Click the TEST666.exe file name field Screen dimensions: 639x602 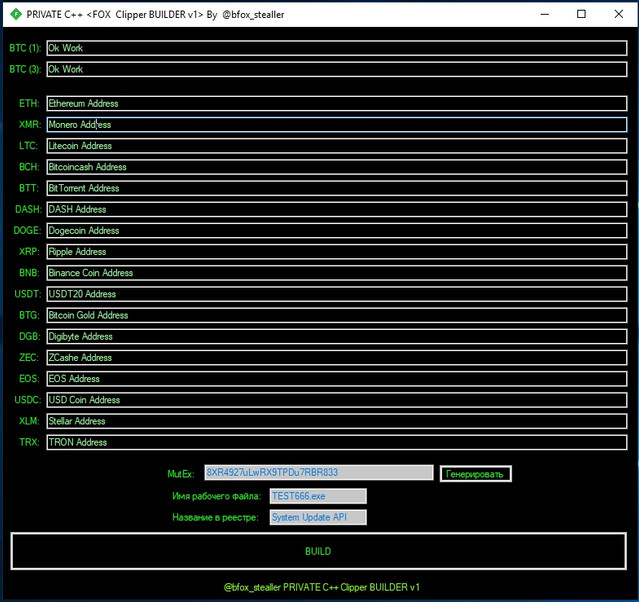pos(318,496)
